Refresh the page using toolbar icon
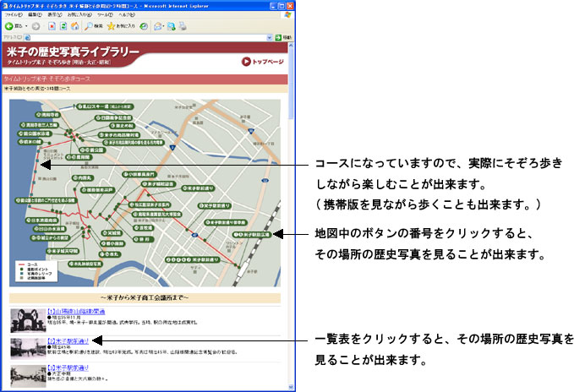574x392 pixels. (63, 26)
